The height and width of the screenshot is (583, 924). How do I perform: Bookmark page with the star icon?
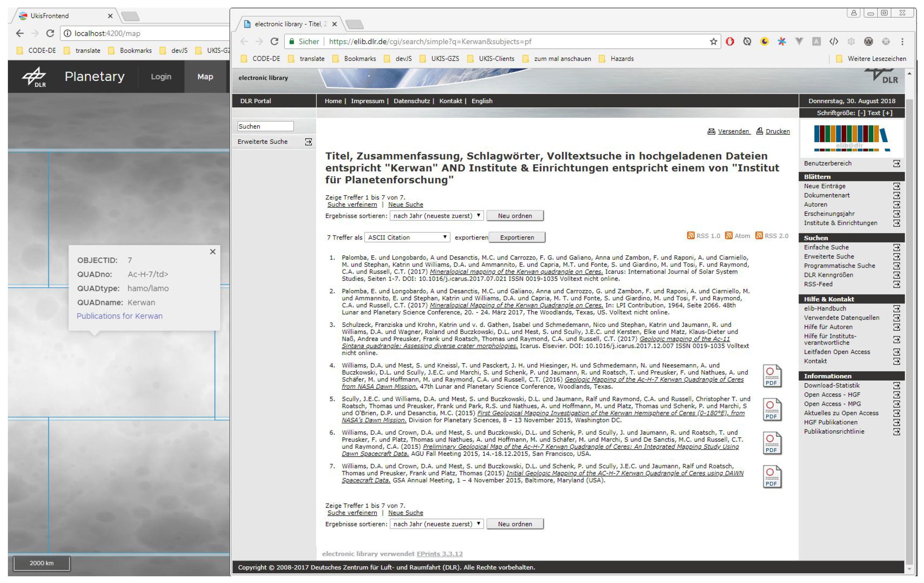(x=713, y=42)
